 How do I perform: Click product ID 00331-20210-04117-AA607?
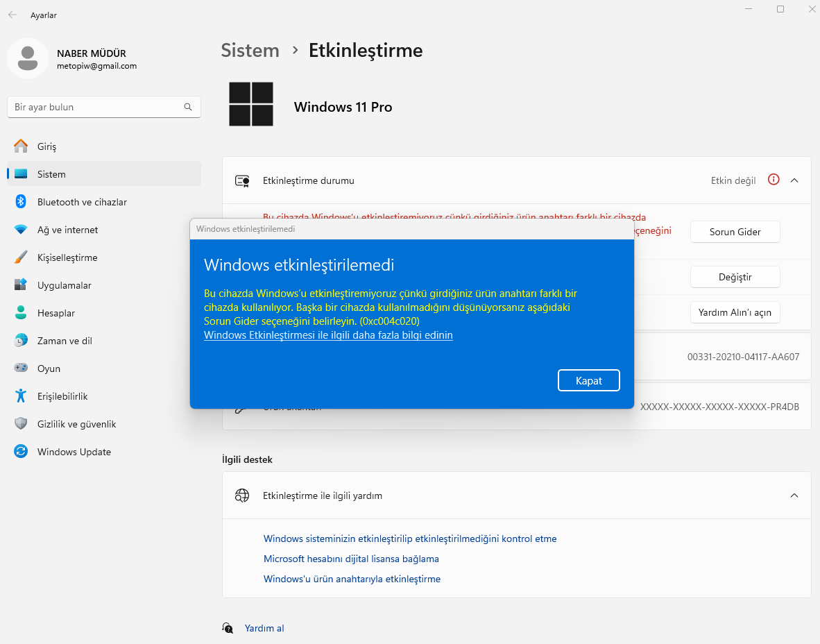point(743,357)
